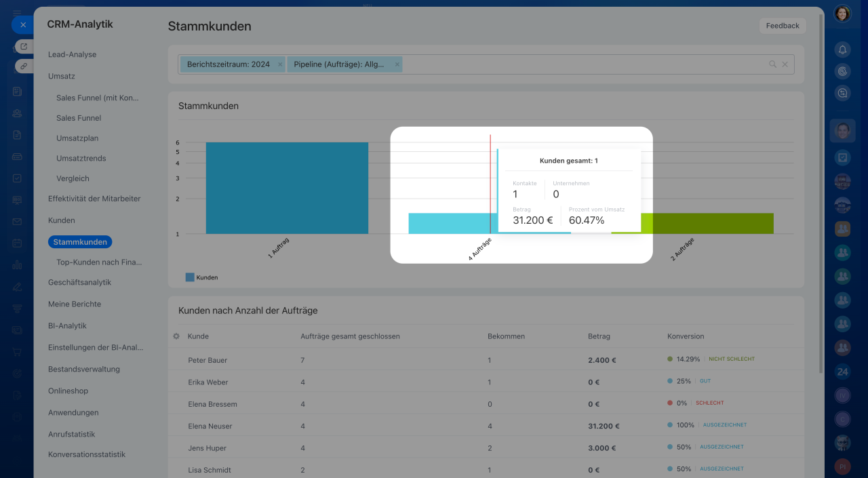Image resolution: width=868 pixels, height=478 pixels.
Task: Open notifications bell in right sidebar
Action: click(x=842, y=49)
